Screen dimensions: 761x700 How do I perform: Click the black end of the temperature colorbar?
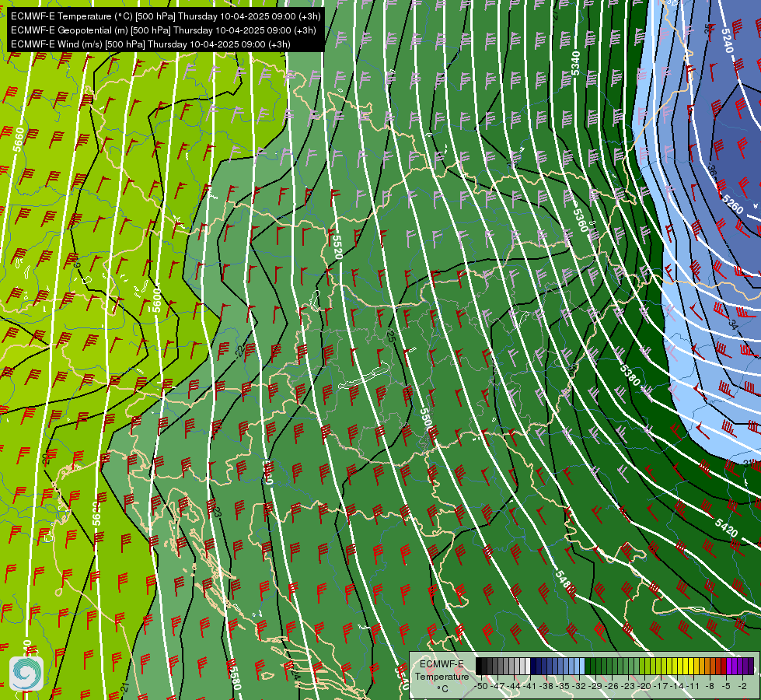coord(479,667)
